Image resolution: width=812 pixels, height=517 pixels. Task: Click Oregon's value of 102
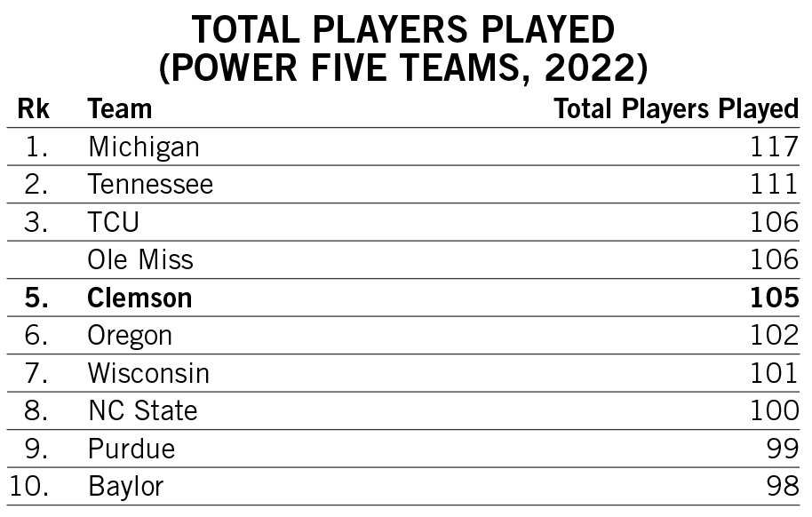(x=774, y=335)
